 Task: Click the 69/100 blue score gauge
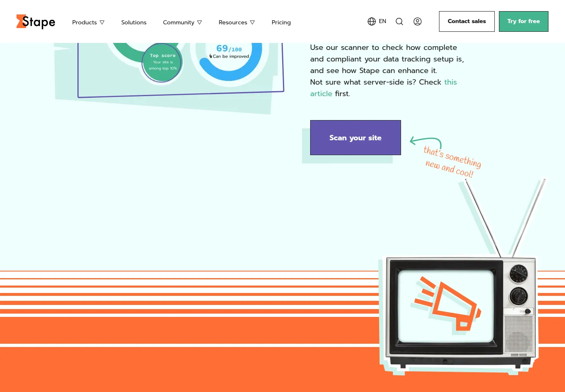230,58
